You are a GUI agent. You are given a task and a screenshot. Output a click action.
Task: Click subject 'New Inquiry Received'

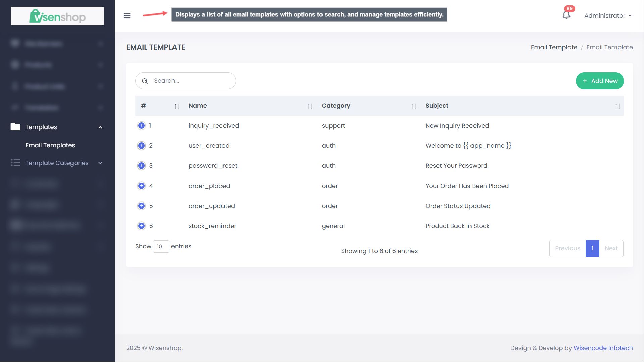(x=457, y=126)
